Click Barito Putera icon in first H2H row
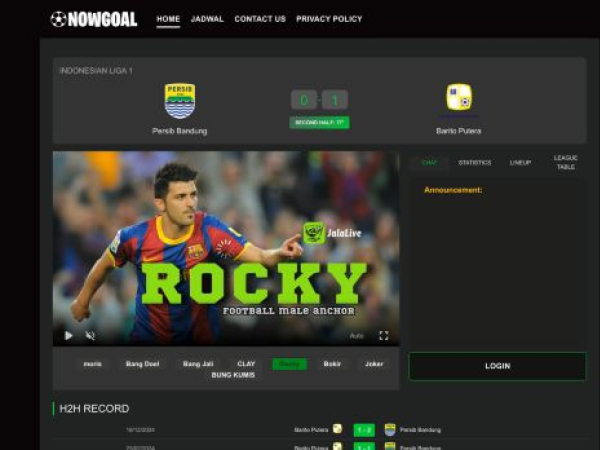The image size is (600, 450). (x=337, y=429)
